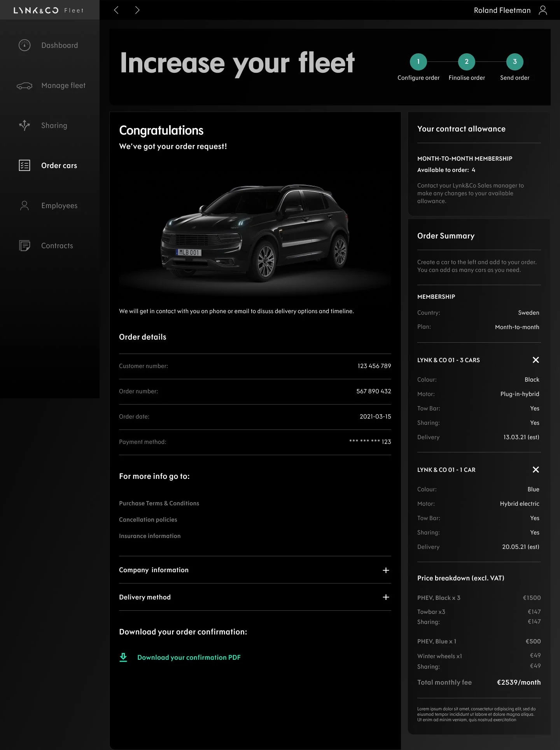
Task: Go to step 1 Configure order
Action: point(418,61)
